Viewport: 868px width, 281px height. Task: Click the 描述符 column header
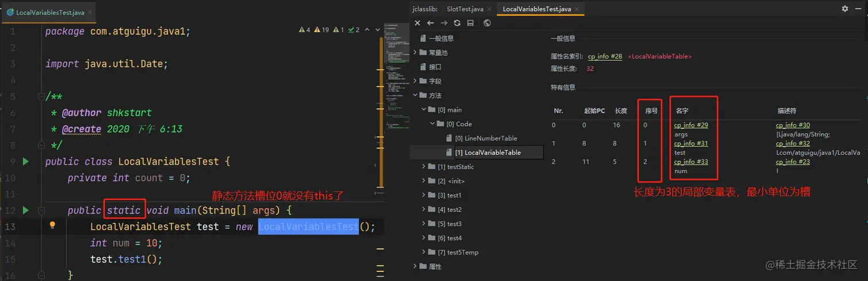787,111
